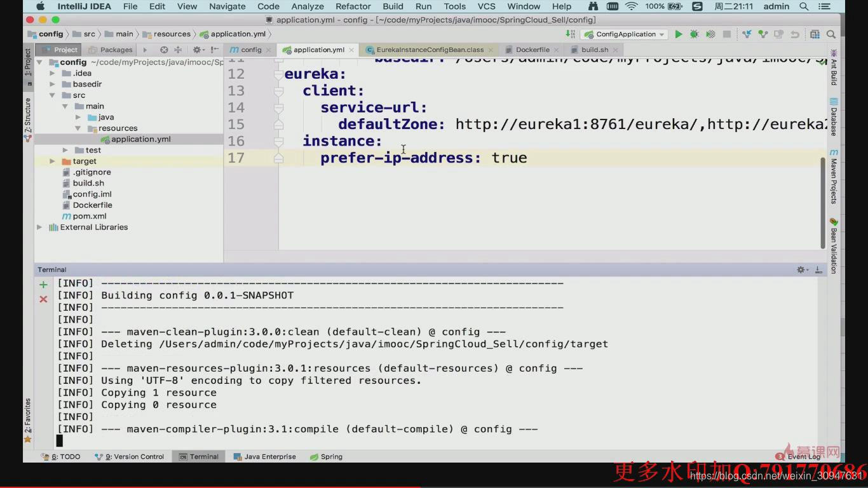Commit changes VCS icon in toolbar
The height and width of the screenshot is (488, 868).
click(x=763, y=34)
